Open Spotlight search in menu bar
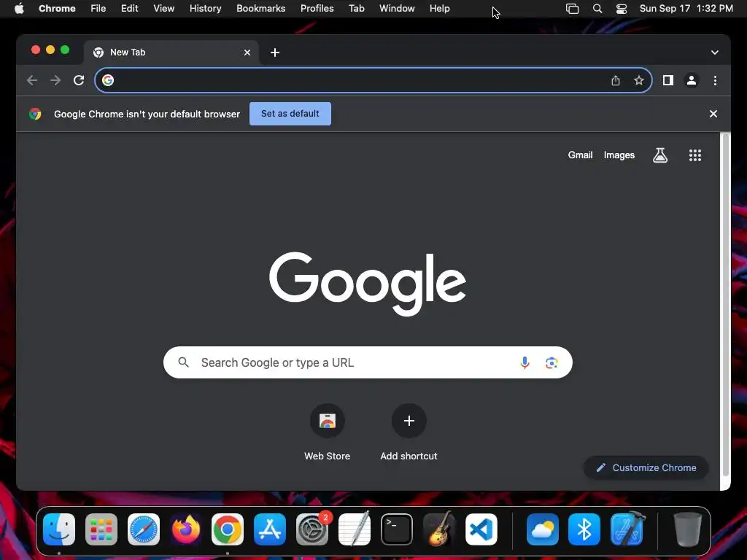 pos(597,9)
